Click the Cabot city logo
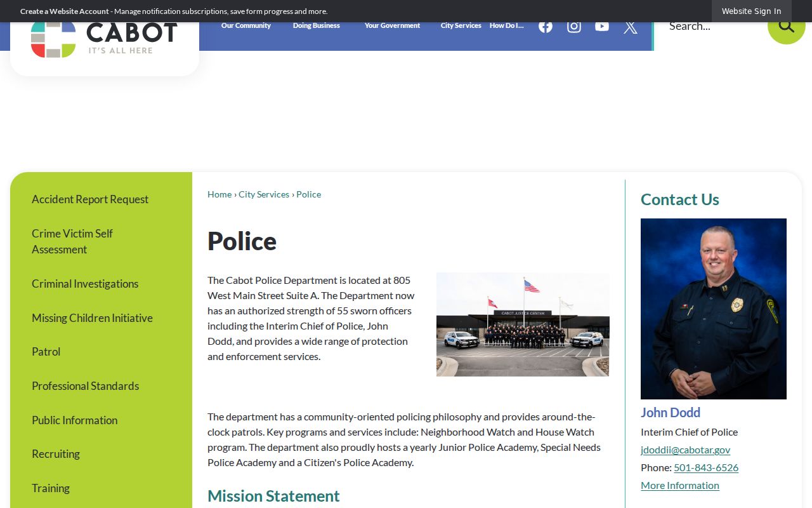The height and width of the screenshot is (508, 812). click(105, 39)
